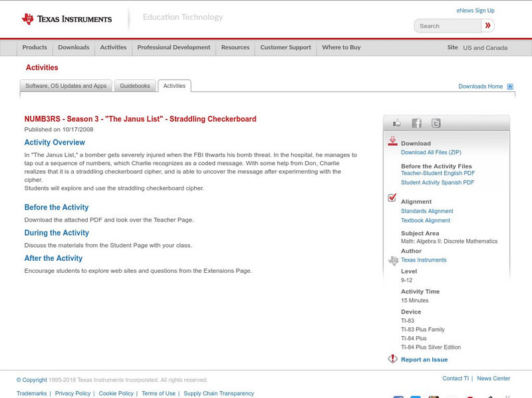Click the Report an Issue link

pyautogui.click(x=424, y=359)
